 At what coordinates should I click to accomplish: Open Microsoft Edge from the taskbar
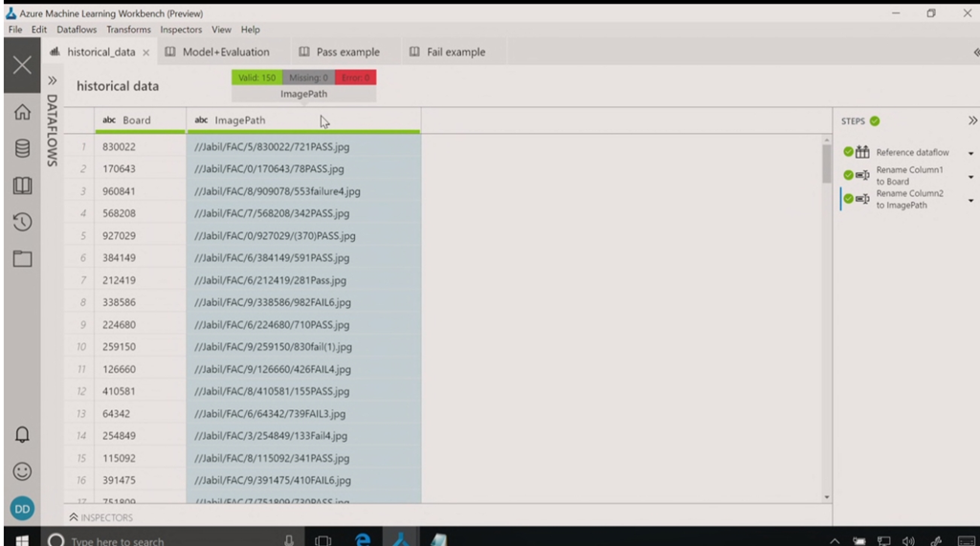point(363,539)
